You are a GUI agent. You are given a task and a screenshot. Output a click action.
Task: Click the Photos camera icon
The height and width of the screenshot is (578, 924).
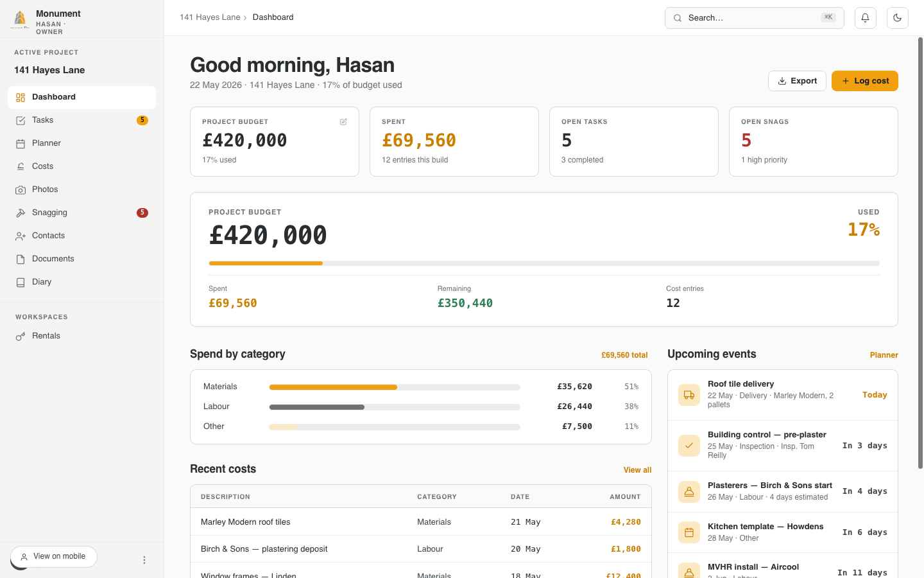point(21,190)
